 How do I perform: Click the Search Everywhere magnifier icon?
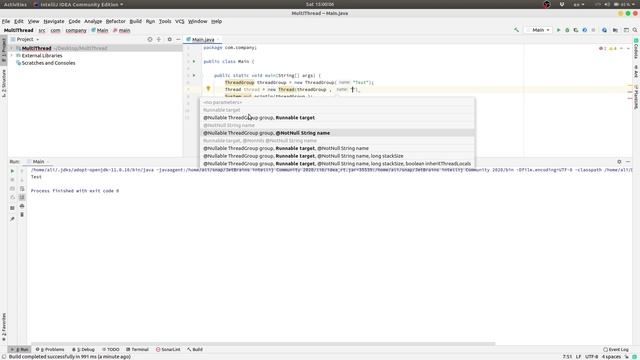(635, 30)
